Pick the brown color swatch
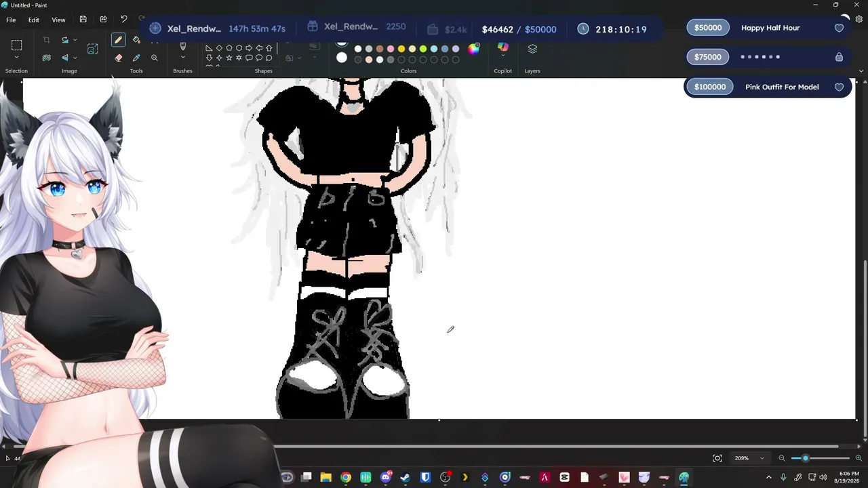 380,49
